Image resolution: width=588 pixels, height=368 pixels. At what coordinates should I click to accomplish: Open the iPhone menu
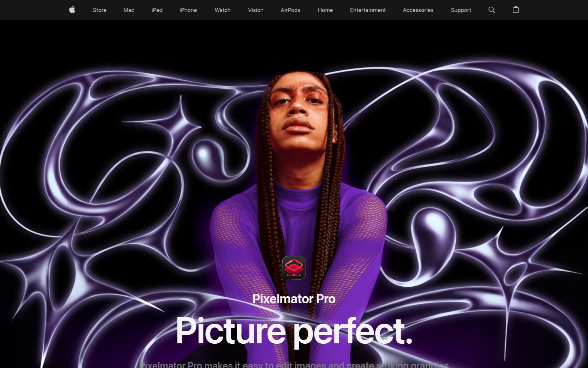coord(188,10)
